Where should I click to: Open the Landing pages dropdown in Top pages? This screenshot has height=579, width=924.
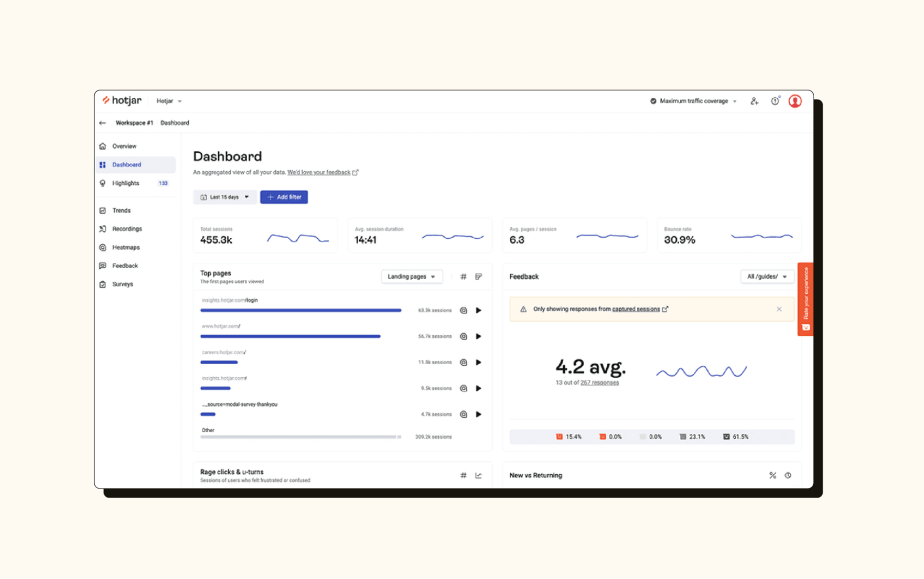[x=412, y=276]
